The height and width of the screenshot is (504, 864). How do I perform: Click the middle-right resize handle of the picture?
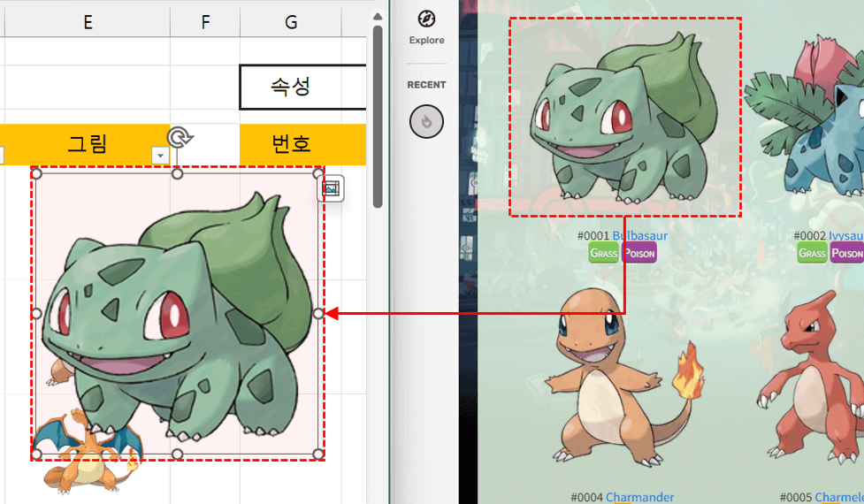pyautogui.click(x=318, y=313)
